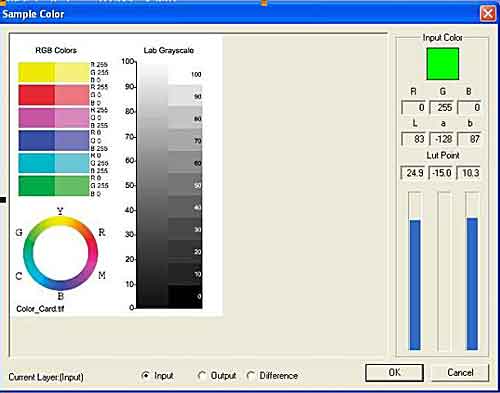Sample the grayscale step labeled 50

185,185
